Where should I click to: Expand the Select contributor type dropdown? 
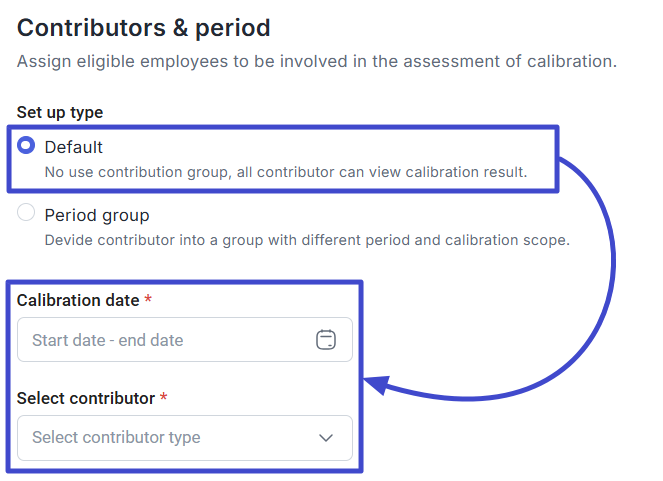(185, 437)
